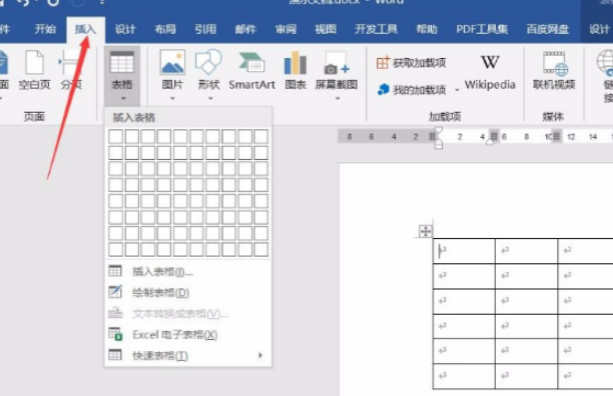Click the table move handle
This screenshot has height=396, width=613.
point(425,231)
